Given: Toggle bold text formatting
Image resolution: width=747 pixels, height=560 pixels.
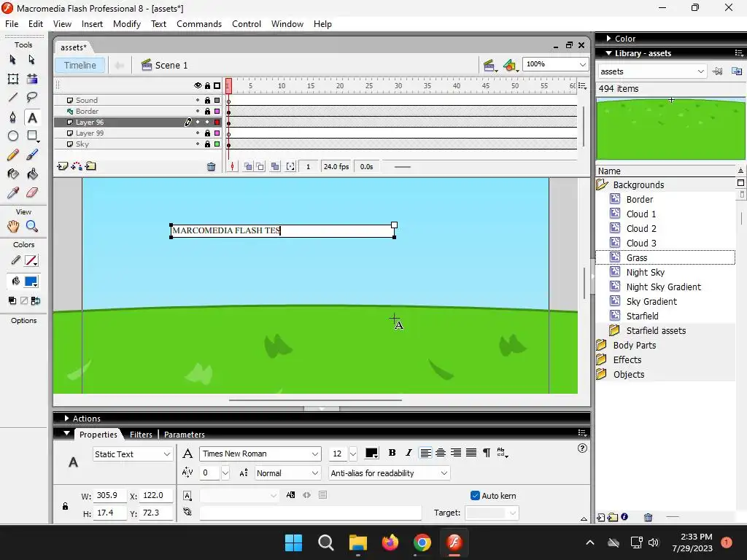Looking at the screenshot, I should pyautogui.click(x=392, y=453).
